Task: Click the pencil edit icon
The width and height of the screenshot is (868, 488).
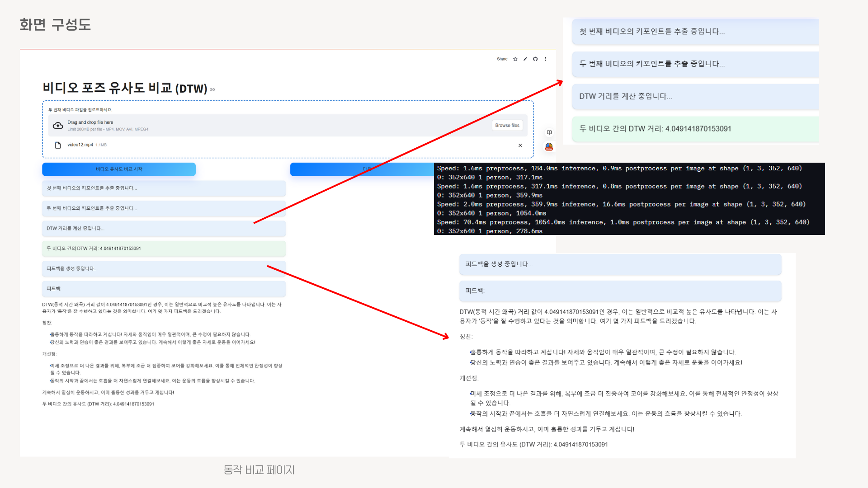Action: pos(525,59)
